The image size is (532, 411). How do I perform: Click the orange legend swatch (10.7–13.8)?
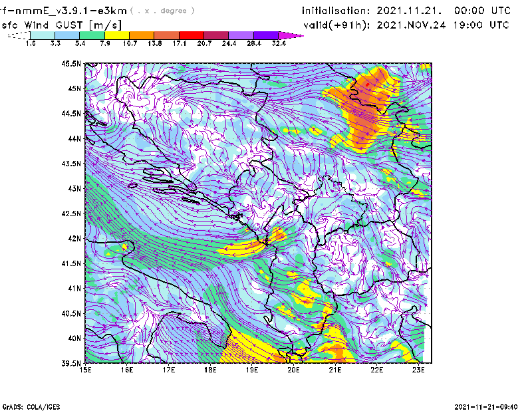142,35
